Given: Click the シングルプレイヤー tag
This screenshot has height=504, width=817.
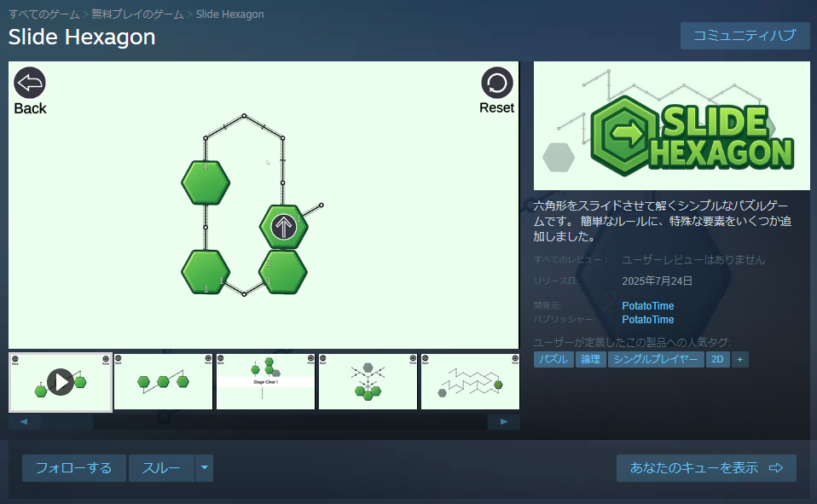Looking at the screenshot, I should tap(656, 360).
